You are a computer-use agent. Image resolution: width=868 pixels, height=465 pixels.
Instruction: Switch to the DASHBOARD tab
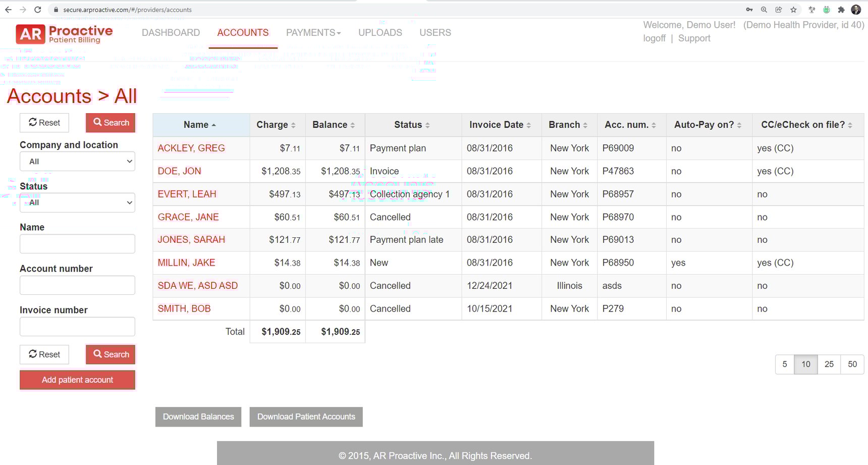coord(171,32)
